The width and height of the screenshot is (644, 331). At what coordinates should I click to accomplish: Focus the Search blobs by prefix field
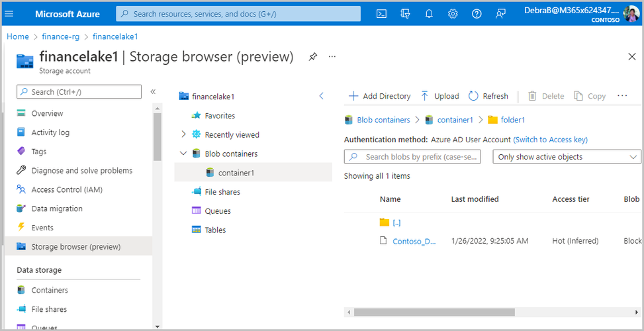[412, 157]
